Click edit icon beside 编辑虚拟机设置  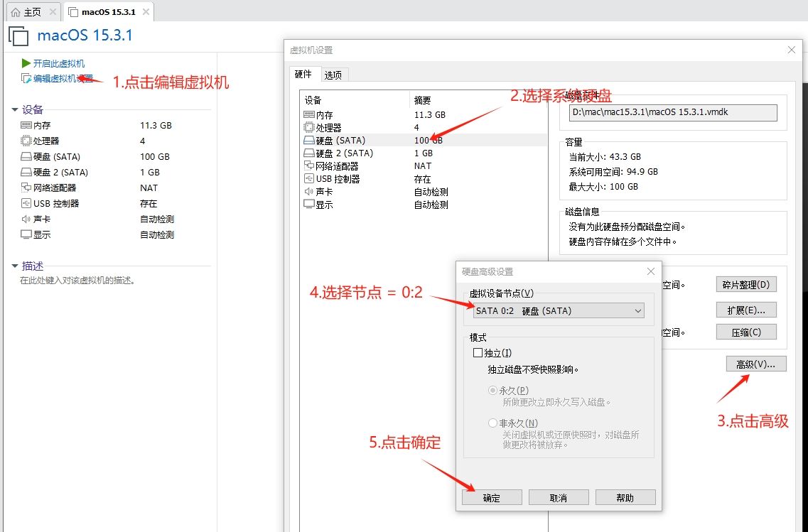tap(26, 78)
